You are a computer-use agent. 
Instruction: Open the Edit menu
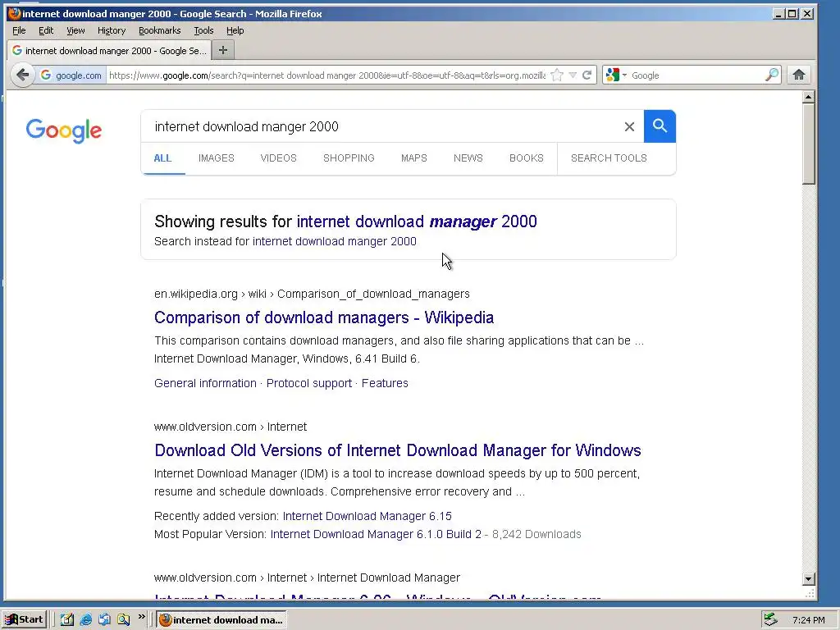[x=46, y=30]
